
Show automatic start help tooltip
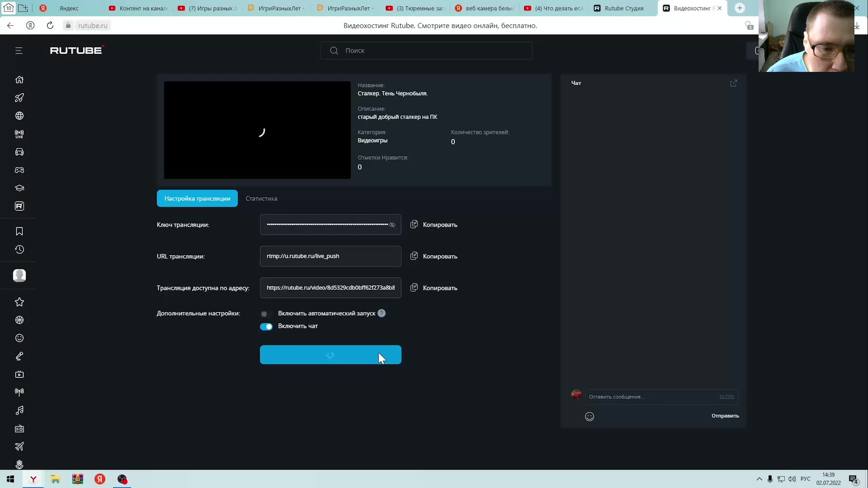point(381,313)
